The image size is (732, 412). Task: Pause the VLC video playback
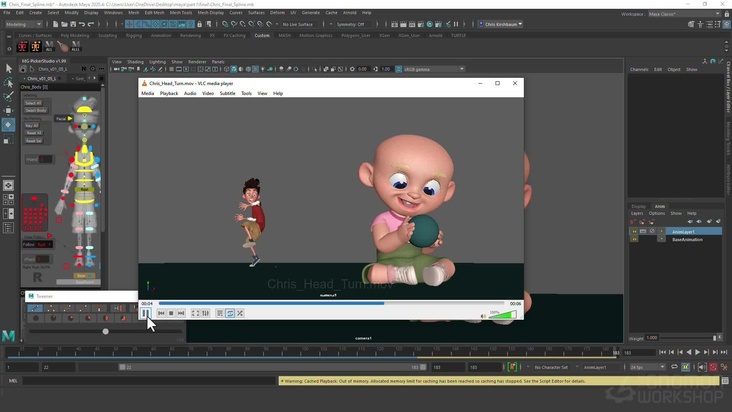(146, 313)
